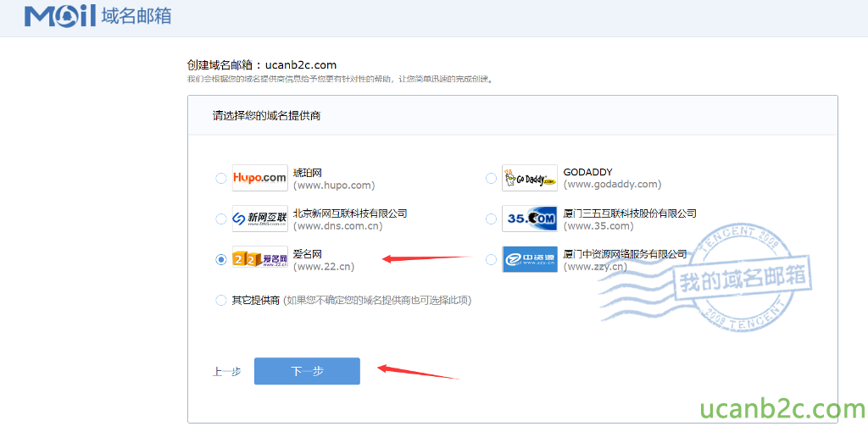
Task: Click the Go Daddy provider logo
Action: coord(529,178)
